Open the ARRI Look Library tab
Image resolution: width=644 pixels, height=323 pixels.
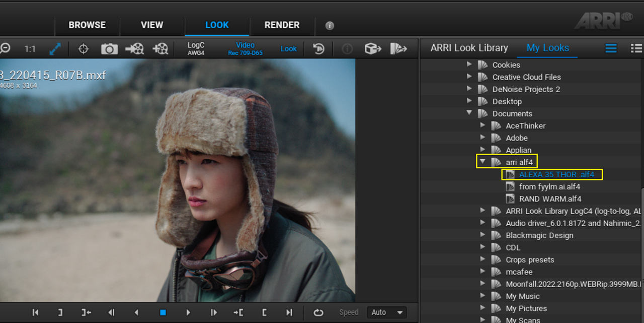(x=469, y=48)
